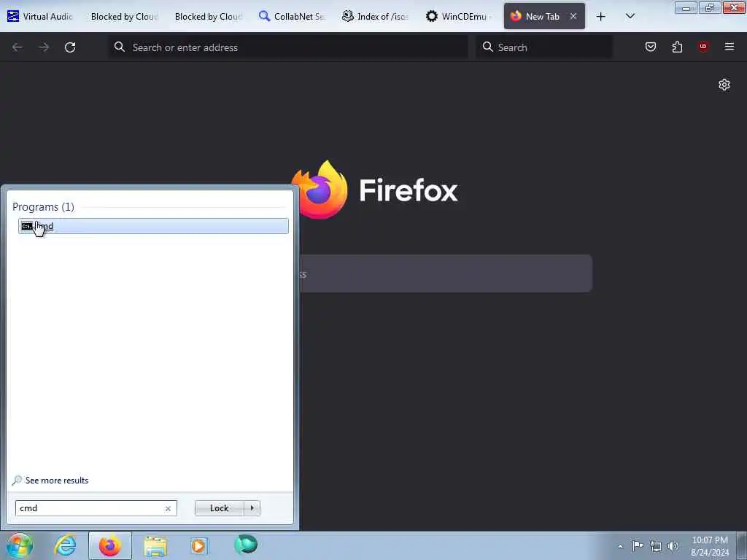Image resolution: width=747 pixels, height=560 pixels.
Task: Click the Windows Start orb
Action: coord(19,545)
